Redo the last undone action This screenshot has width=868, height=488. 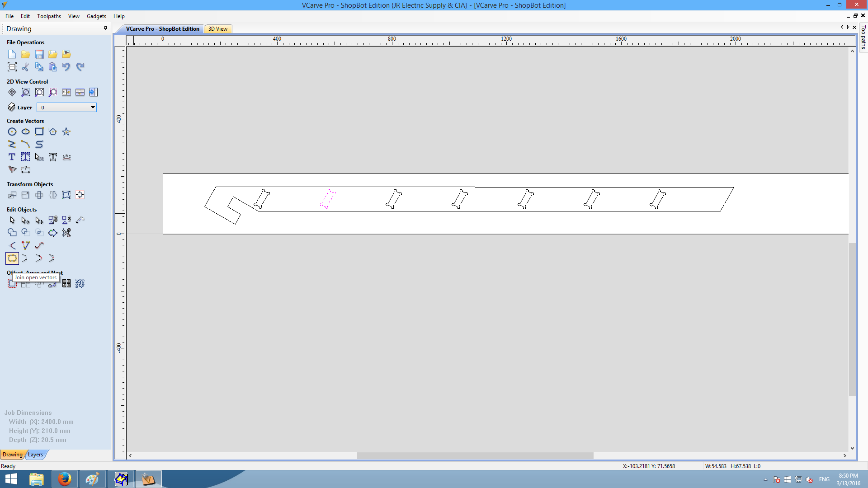pos(80,67)
